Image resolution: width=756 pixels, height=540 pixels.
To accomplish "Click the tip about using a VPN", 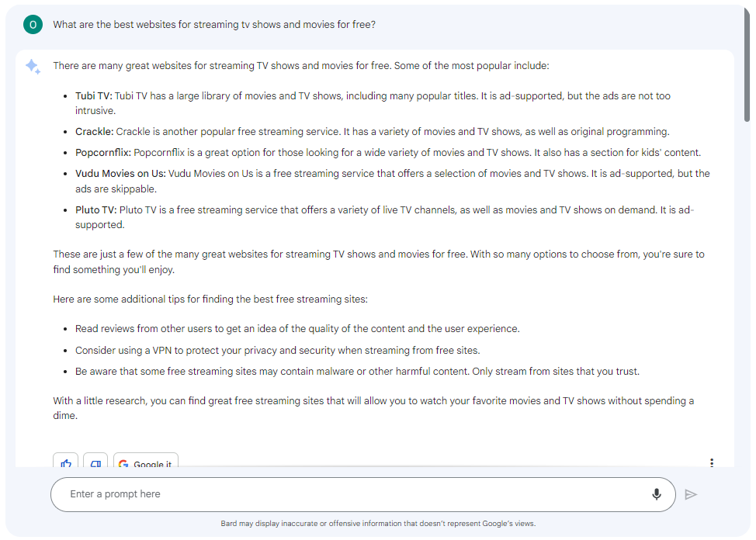I will pyautogui.click(x=277, y=351).
